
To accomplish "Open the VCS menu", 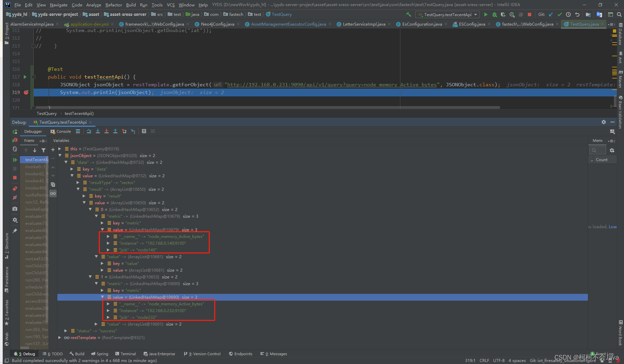I will pos(171,5).
